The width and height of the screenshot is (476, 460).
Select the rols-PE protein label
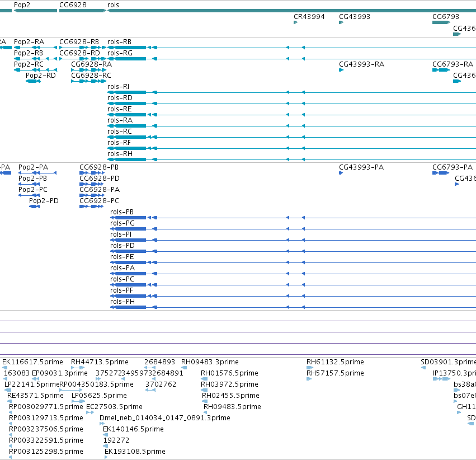coord(122,257)
